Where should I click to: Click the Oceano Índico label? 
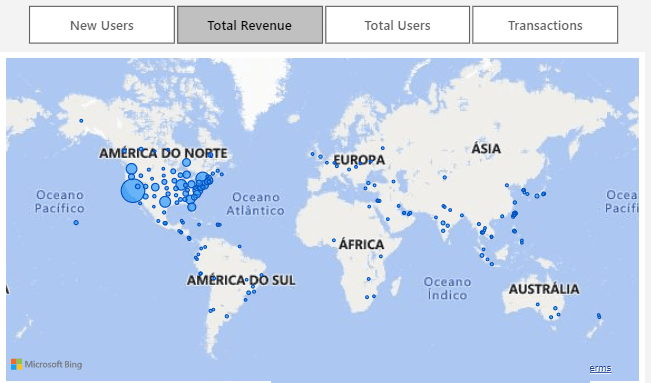point(447,288)
